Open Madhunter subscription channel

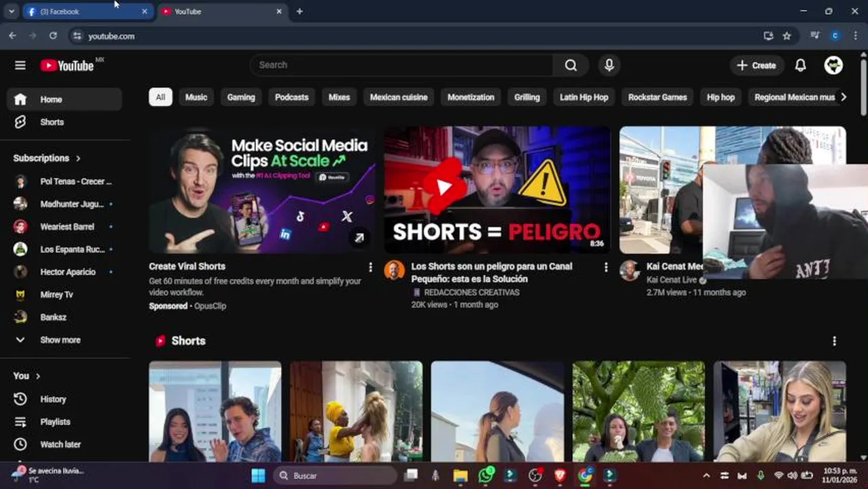pyautogui.click(x=65, y=204)
